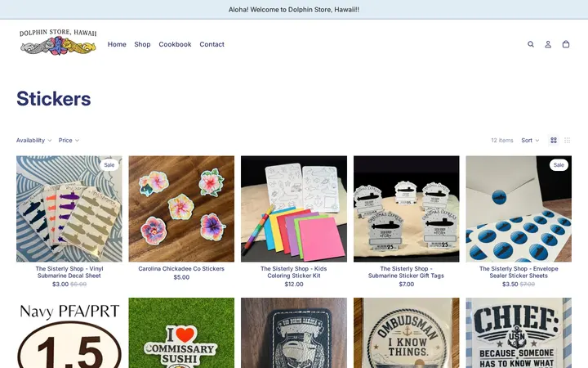Click the $7.00 gift tags price
The height and width of the screenshot is (368, 588).
tap(406, 285)
